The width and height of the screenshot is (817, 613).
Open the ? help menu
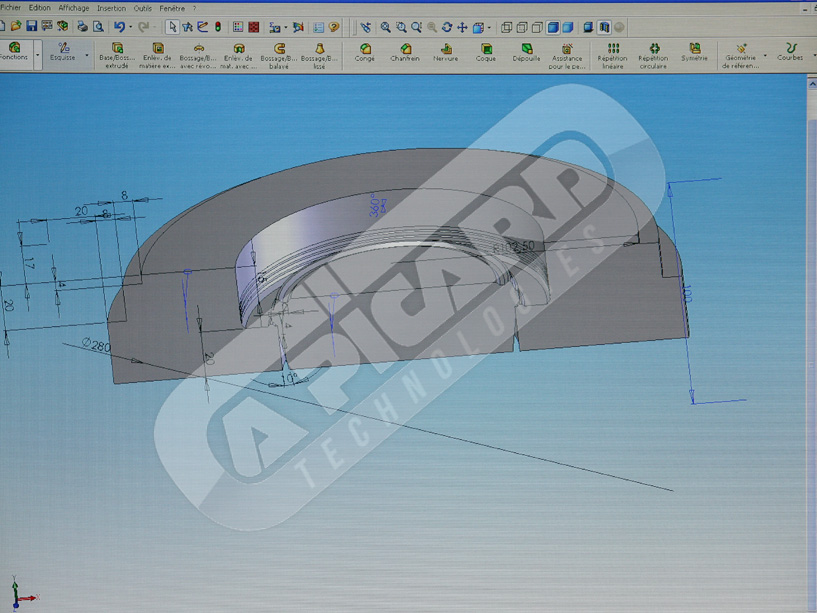click(194, 8)
